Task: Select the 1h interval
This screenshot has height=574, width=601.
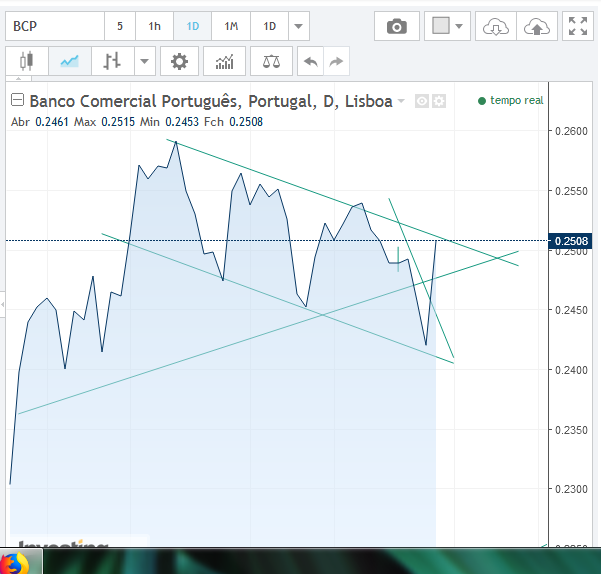Action: click(154, 26)
